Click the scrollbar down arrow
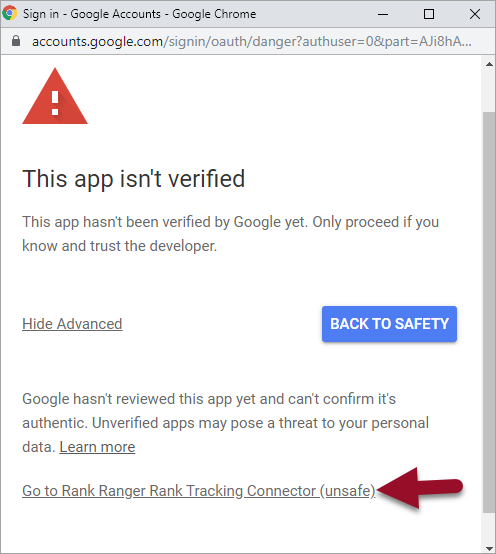496x554 pixels. 489,548
